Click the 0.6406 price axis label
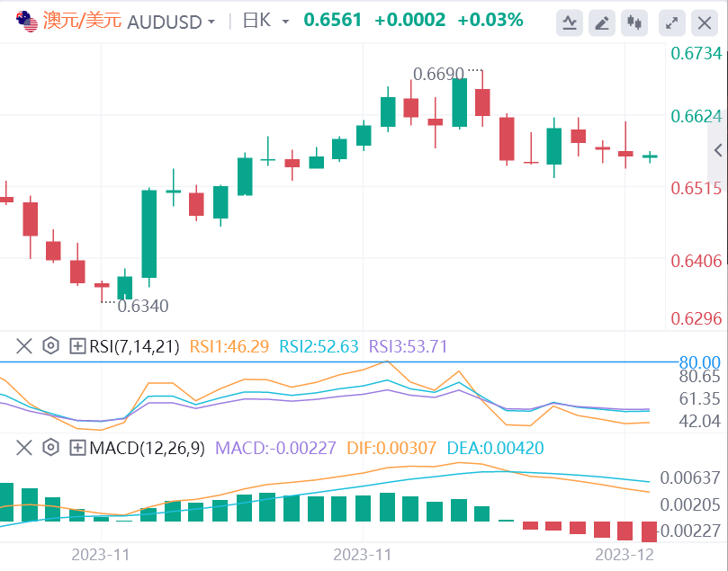The height and width of the screenshot is (571, 728). [x=697, y=261]
